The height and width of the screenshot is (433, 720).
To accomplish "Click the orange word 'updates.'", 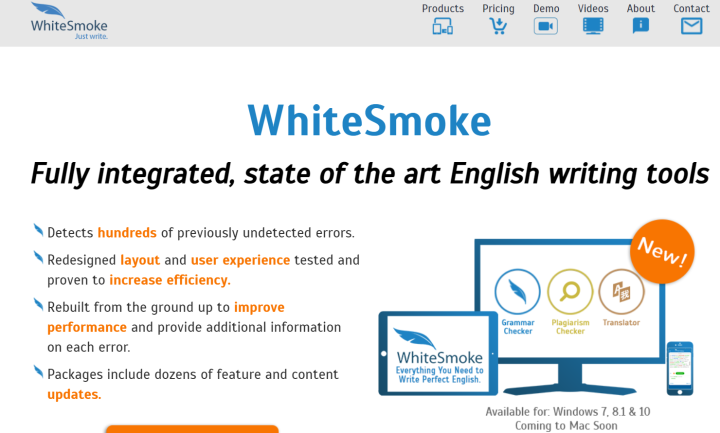I will pos(74,394).
